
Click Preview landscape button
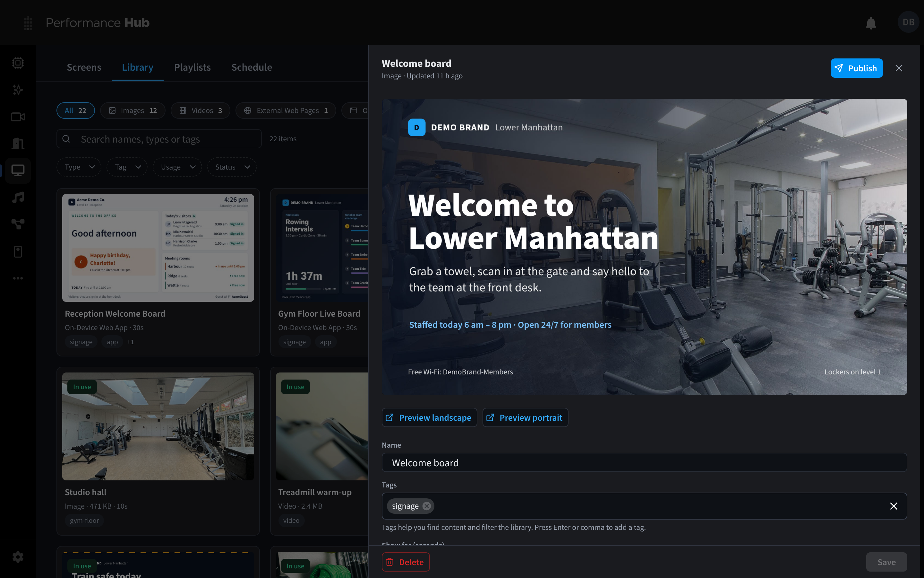coord(429,417)
